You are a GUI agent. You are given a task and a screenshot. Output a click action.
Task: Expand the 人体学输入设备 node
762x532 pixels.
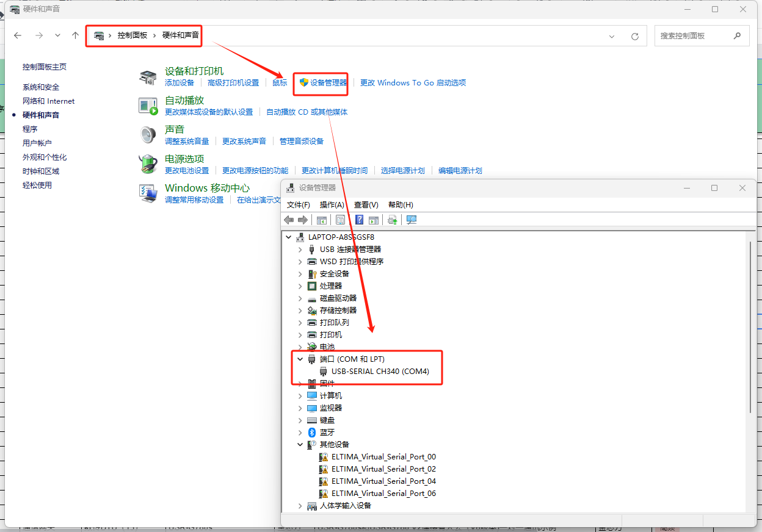pos(300,505)
